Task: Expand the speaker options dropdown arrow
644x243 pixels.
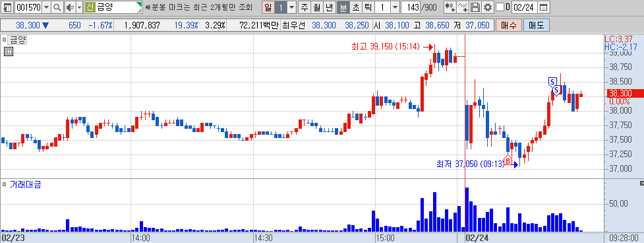Action: coord(79,7)
